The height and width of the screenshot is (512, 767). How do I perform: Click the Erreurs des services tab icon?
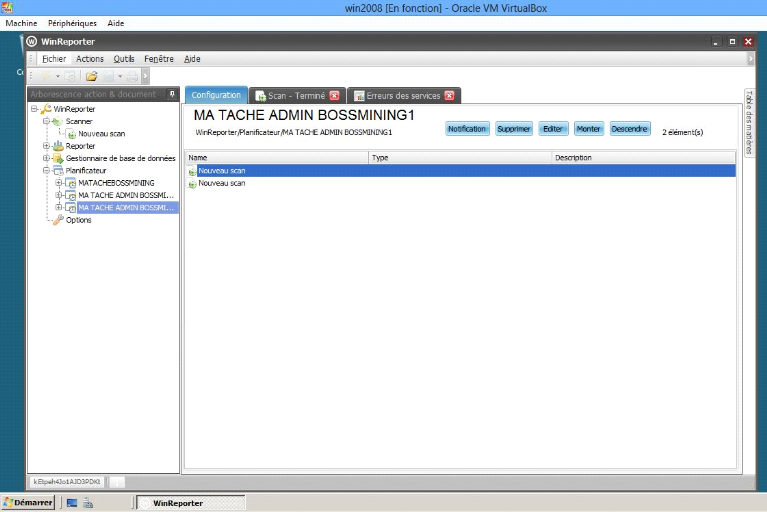(x=360, y=96)
